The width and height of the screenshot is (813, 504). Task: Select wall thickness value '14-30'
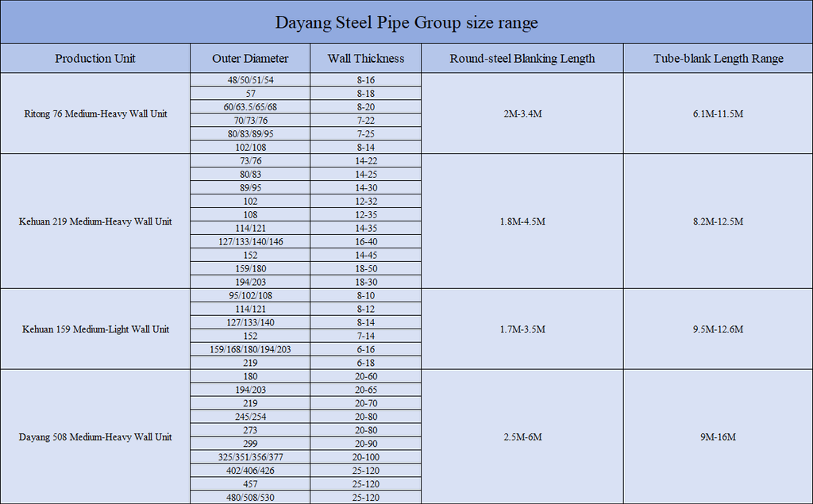coord(366,187)
